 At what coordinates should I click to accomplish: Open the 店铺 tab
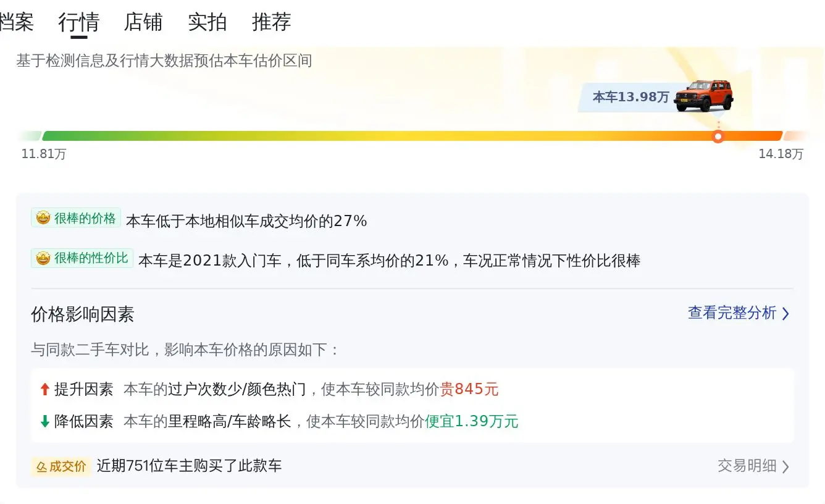[143, 22]
